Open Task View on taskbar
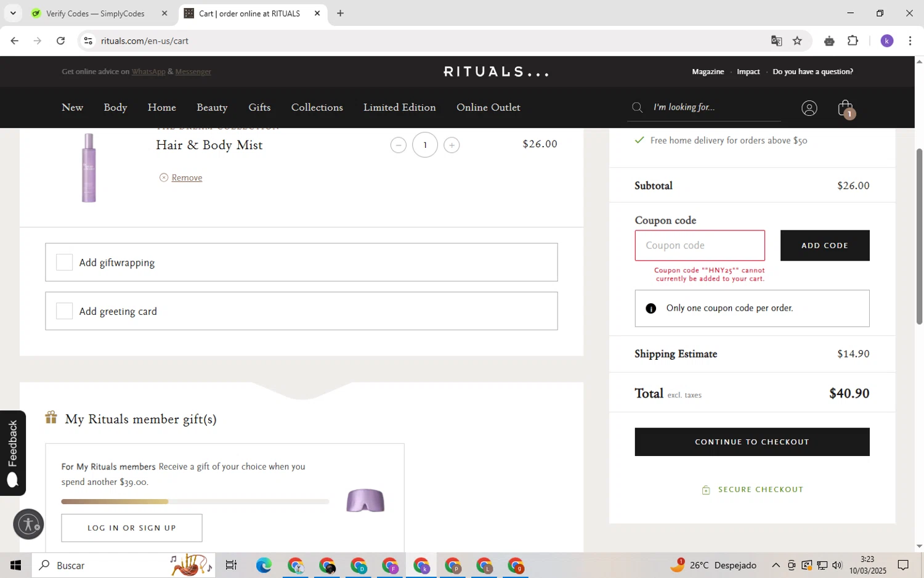The height and width of the screenshot is (578, 924). 231,565
